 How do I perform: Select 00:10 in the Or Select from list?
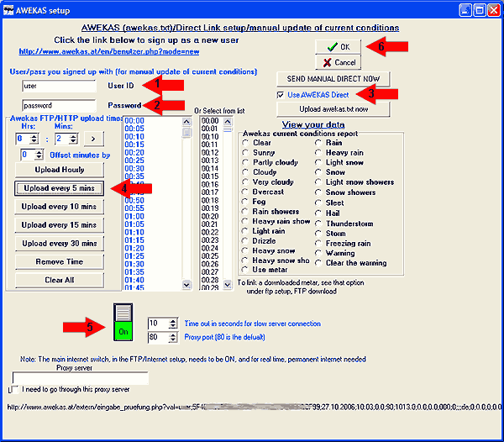[x=210, y=137]
